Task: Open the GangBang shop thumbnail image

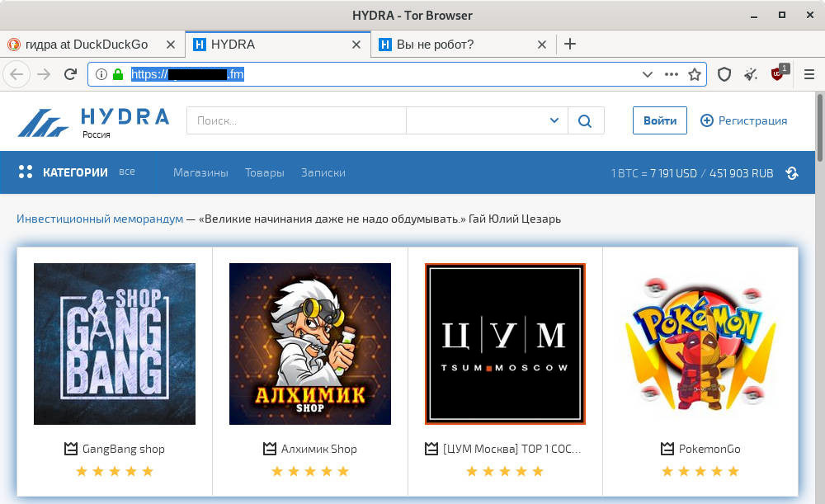Action: click(115, 344)
